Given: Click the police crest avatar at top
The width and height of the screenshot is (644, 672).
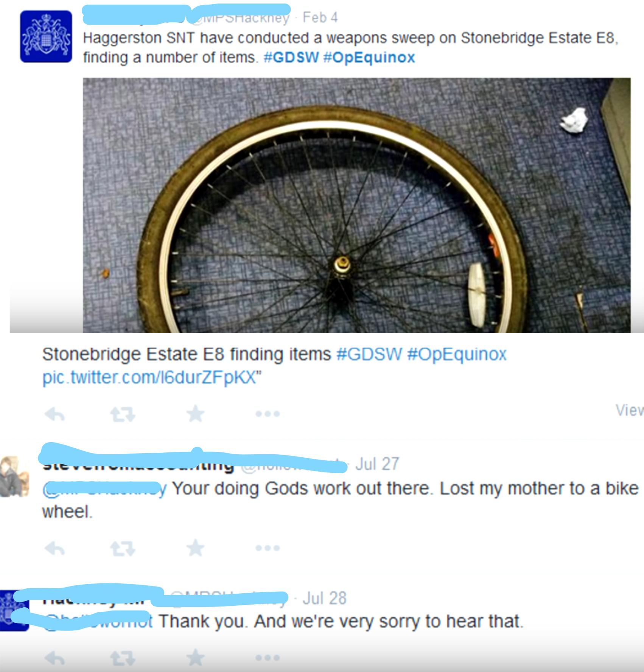Looking at the screenshot, I should [46, 36].
